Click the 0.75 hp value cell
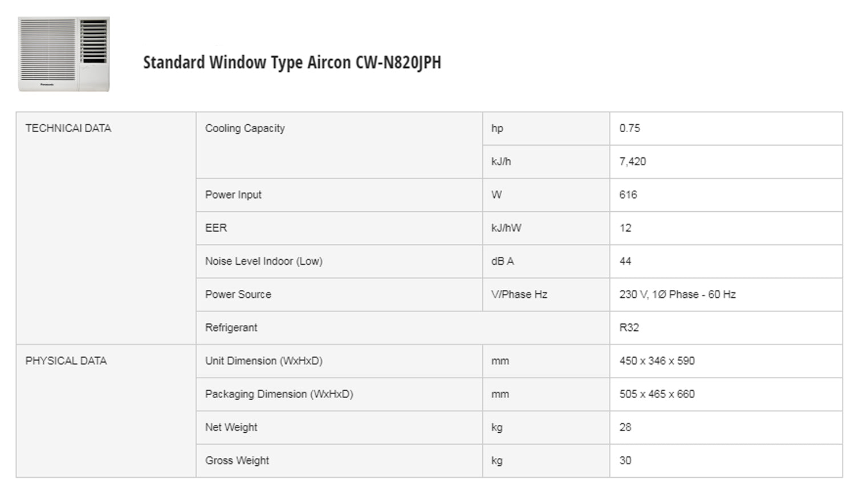 coord(629,128)
